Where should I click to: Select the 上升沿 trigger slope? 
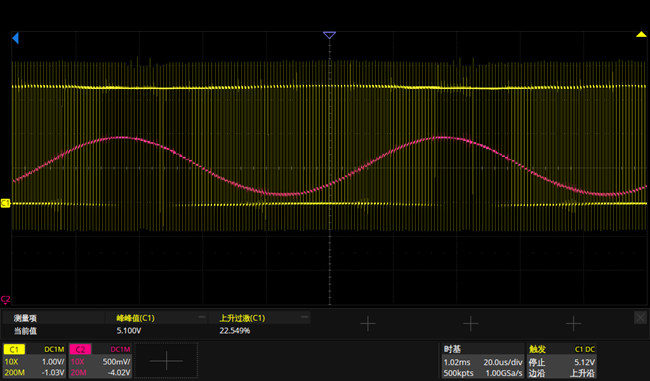582,373
